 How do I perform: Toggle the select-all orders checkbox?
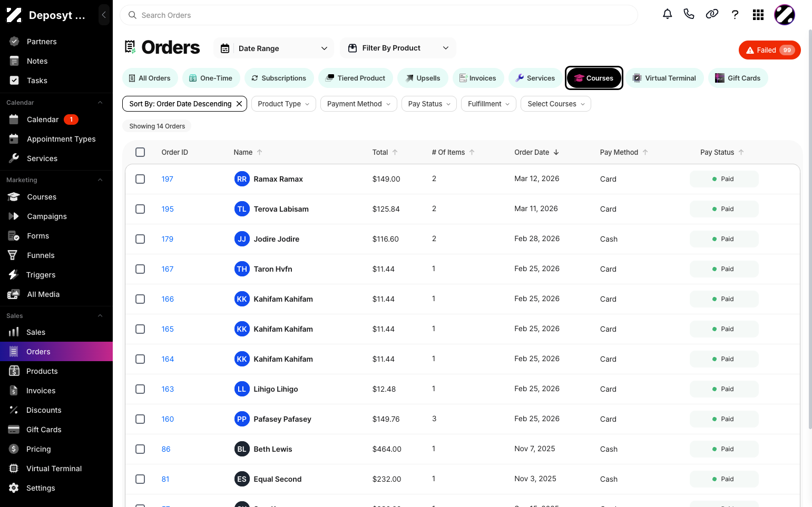[x=140, y=152]
